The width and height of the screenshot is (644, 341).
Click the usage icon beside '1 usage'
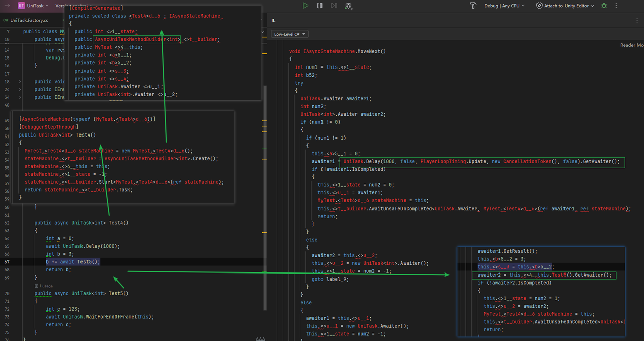[36, 286]
